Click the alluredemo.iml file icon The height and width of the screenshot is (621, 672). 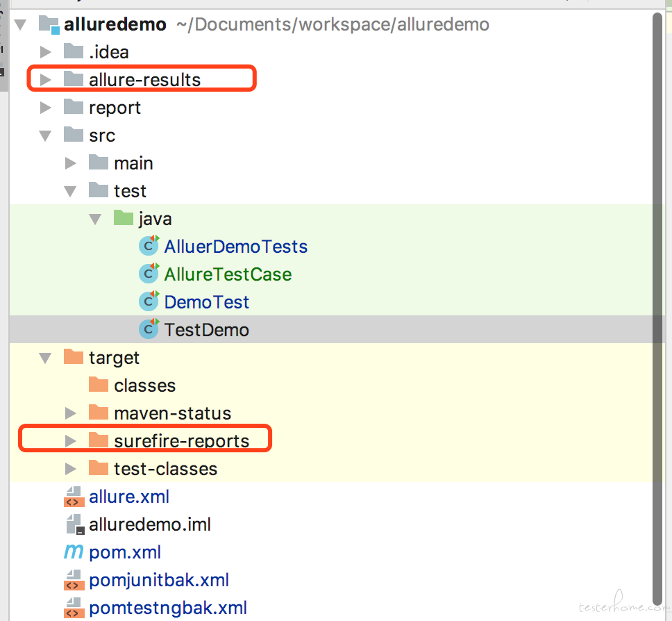tap(76, 524)
